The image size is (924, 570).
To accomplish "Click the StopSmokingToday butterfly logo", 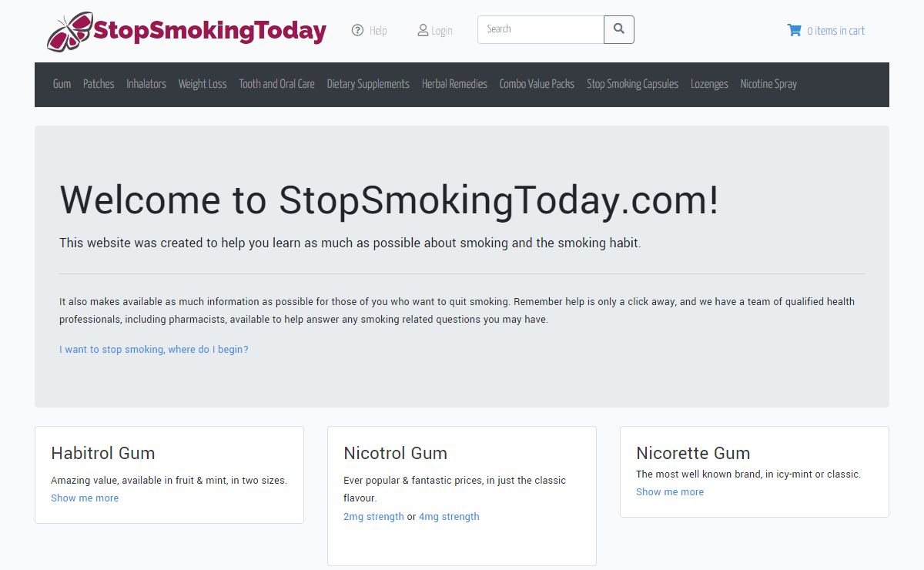I will [x=186, y=32].
